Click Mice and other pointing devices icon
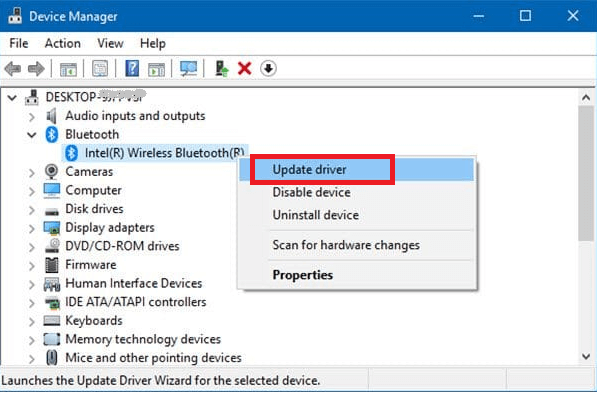597x393 pixels. tap(51, 358)
